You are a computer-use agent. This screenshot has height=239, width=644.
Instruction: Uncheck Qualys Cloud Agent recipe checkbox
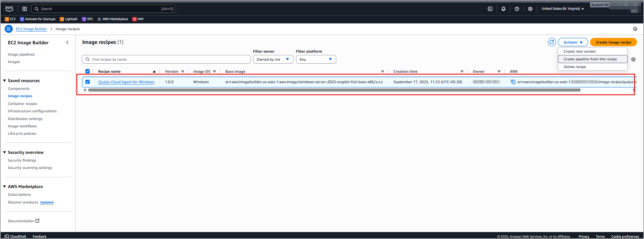pyautogui.click(x=87, y=82)
